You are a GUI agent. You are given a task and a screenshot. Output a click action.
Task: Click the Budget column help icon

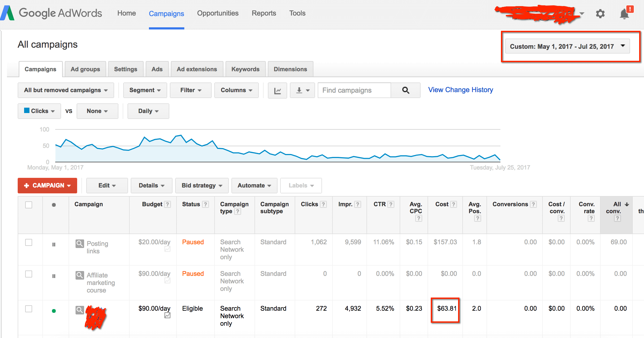167,204
